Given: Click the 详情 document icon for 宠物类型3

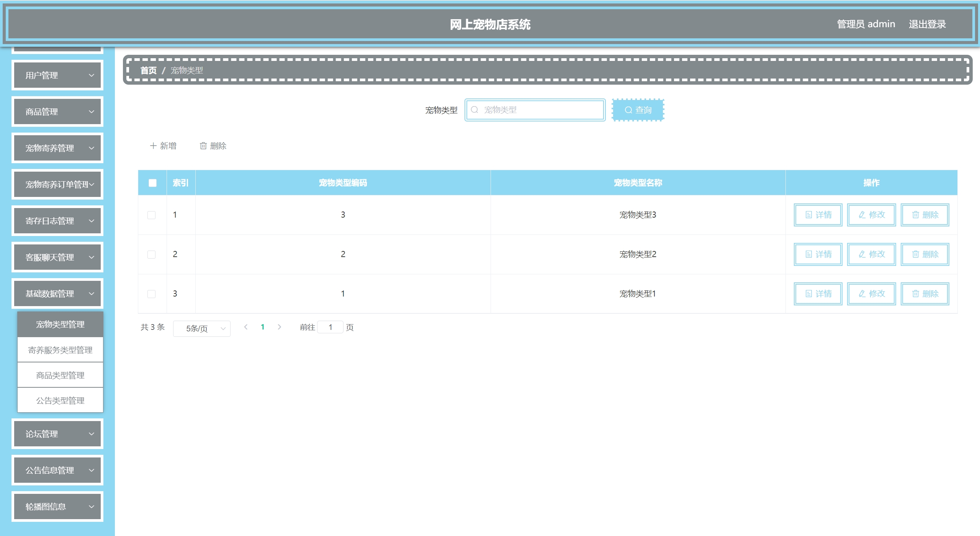Looking at the screenshot, I should pyautogui.click(x=808, y=215).
